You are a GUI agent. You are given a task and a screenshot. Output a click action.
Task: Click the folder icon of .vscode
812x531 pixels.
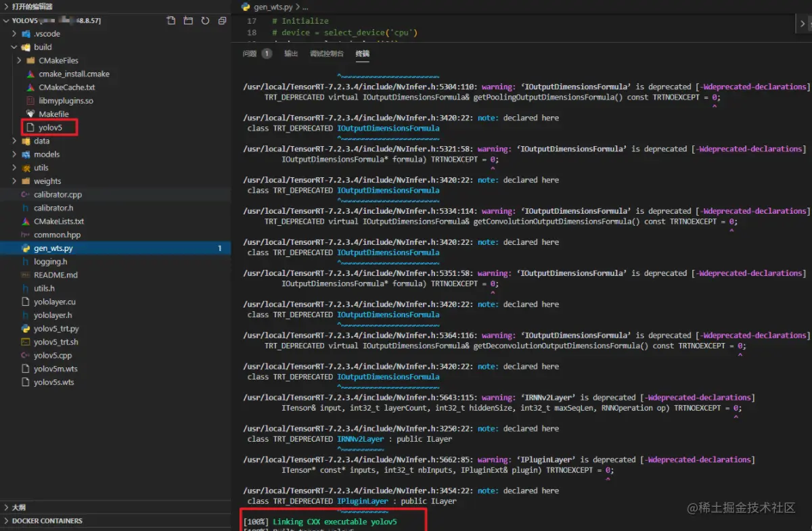(x=25, y=34)
